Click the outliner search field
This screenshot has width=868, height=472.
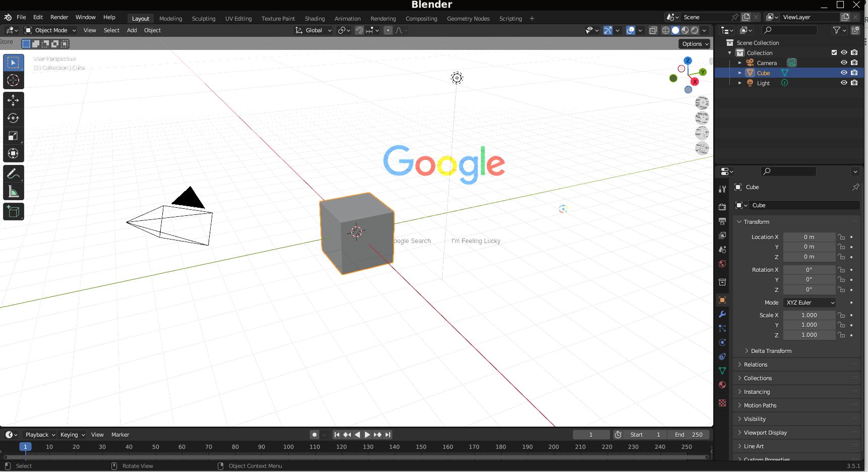coord(789,30)
